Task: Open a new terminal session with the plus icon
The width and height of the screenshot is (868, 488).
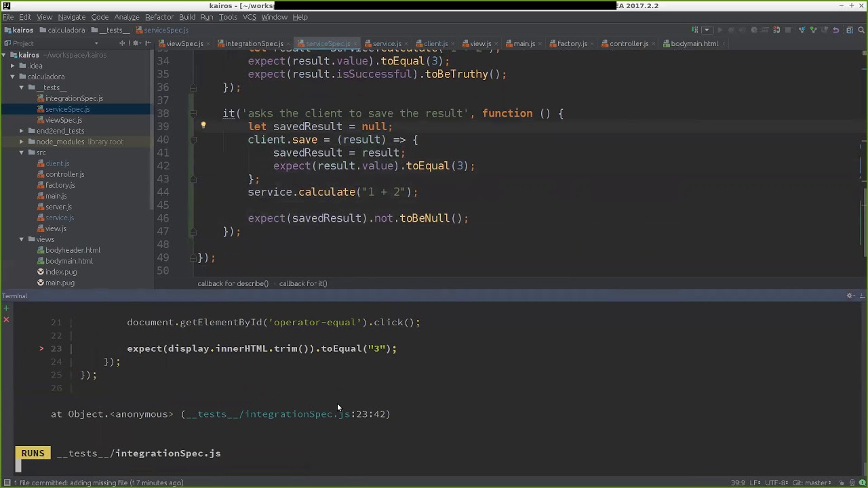Action: tap(7, 308)
